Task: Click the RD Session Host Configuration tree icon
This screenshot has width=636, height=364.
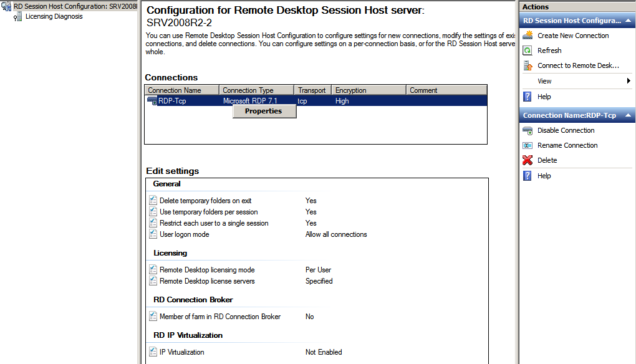Action: [6, 6]
